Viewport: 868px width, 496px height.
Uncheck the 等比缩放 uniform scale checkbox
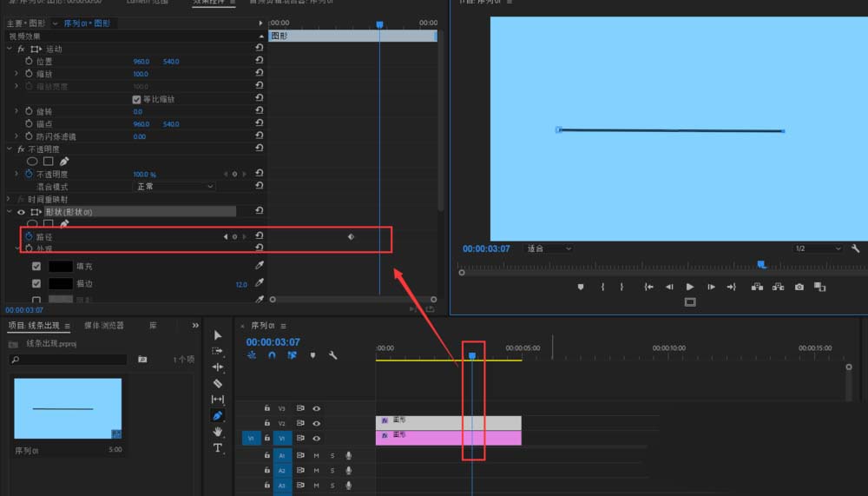[x=136, y=99]
